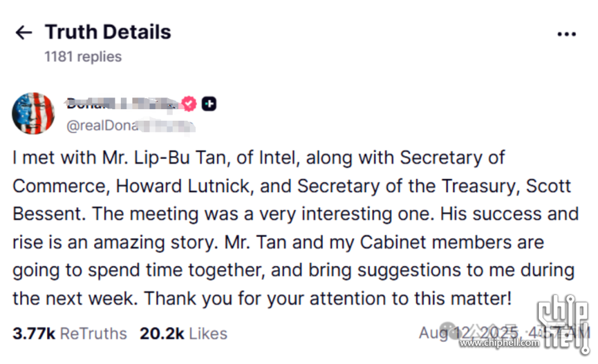The image size is (598, 364).
Task: View the 1181 replies count
Action: pyautogui.click(x=83, y=57)
